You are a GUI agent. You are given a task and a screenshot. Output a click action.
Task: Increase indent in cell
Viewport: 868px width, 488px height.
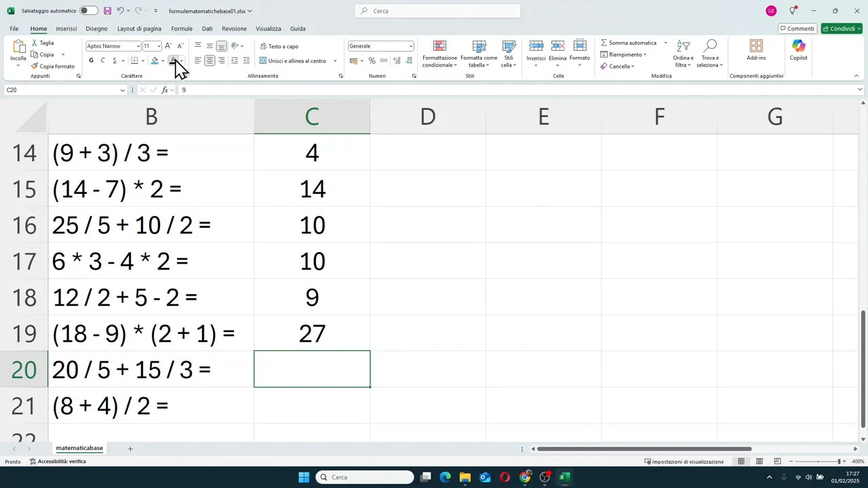pyautogui.click(x=246, y=61)
